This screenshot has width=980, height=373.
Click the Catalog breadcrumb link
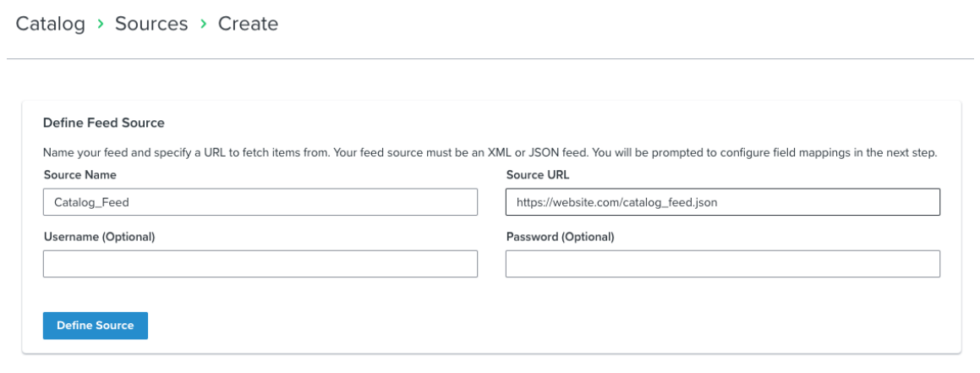click(51, 24)
